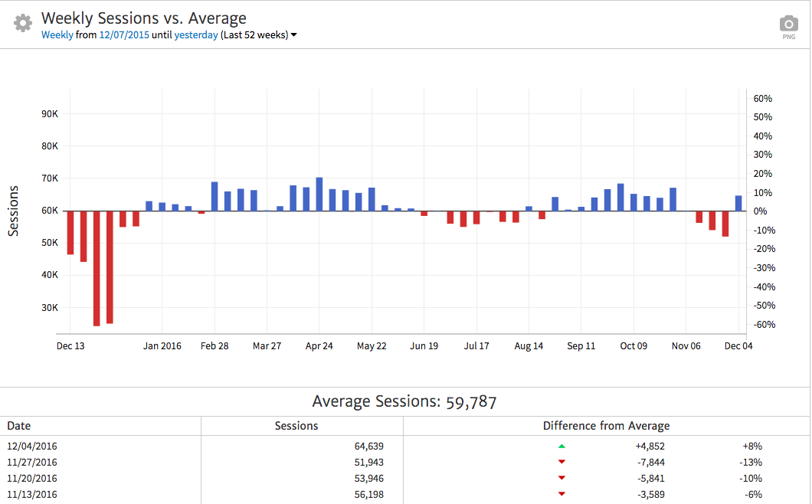The width and height of the screenshot is (812, 504).
Task: Click the red decrease arrow for 11/20/2016
Action: coord(562,478)
